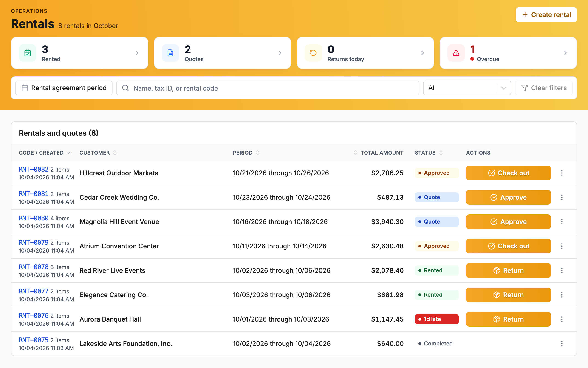Click the funnel icon in Clear filters

(x=524, y=88)
